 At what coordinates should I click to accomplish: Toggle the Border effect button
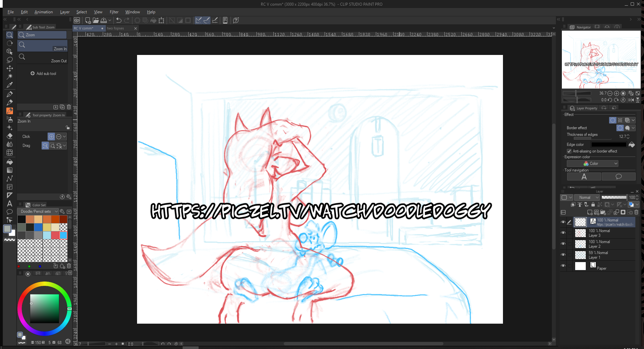[613, 120]
